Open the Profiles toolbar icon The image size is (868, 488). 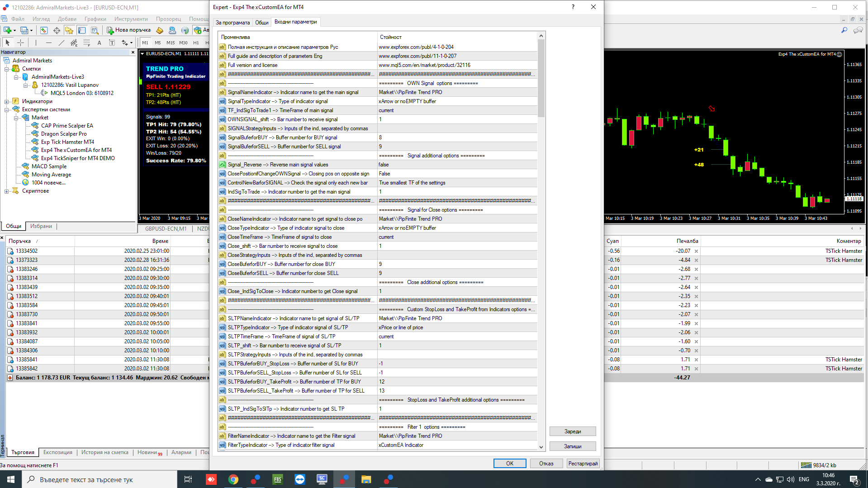click(25, 30)
